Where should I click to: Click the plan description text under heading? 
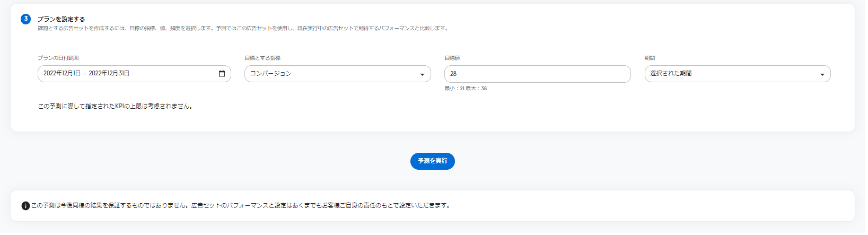click(x=243, y=29)
